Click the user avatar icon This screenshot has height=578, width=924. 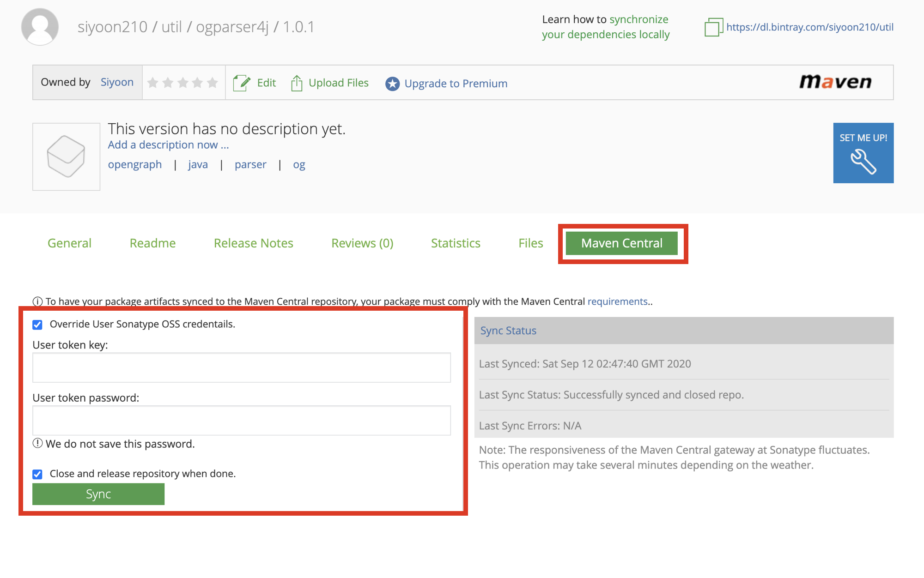tap(40, 27)
